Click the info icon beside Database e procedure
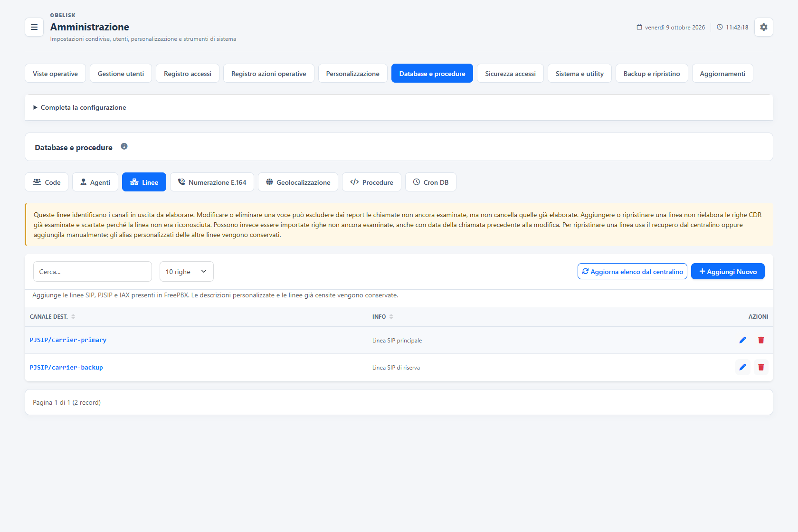The height and width of the screenshot is (532, 798). pos(124,146)
